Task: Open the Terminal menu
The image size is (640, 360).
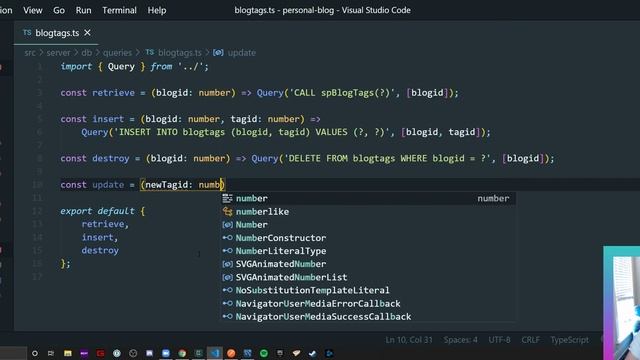Action: [x=119, y=10]
